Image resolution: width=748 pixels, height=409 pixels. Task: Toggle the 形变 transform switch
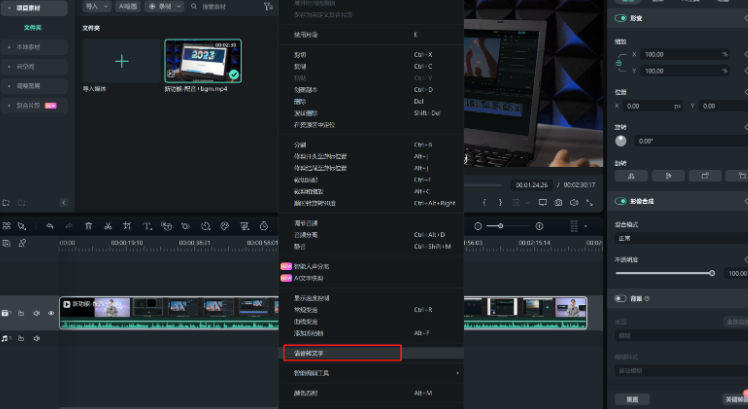[622, 18]
